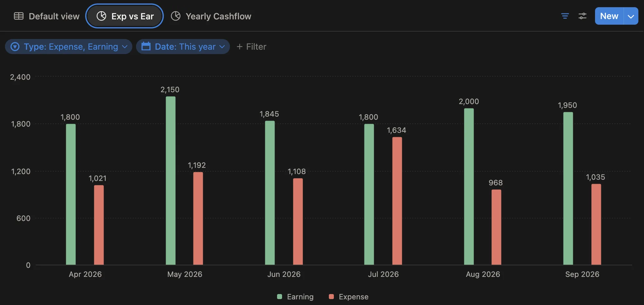Click the May 2026 expense bar 1,192
644x305 pixels.
198,218
